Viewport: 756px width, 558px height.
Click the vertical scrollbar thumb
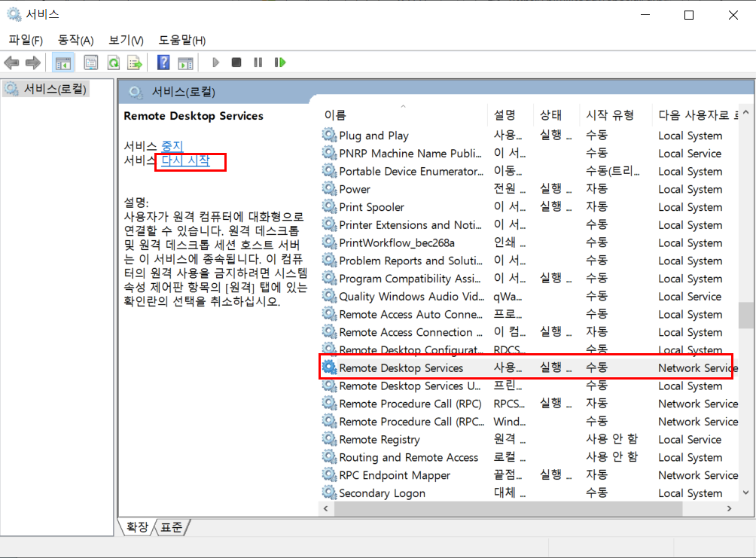[x=746, y=316]
